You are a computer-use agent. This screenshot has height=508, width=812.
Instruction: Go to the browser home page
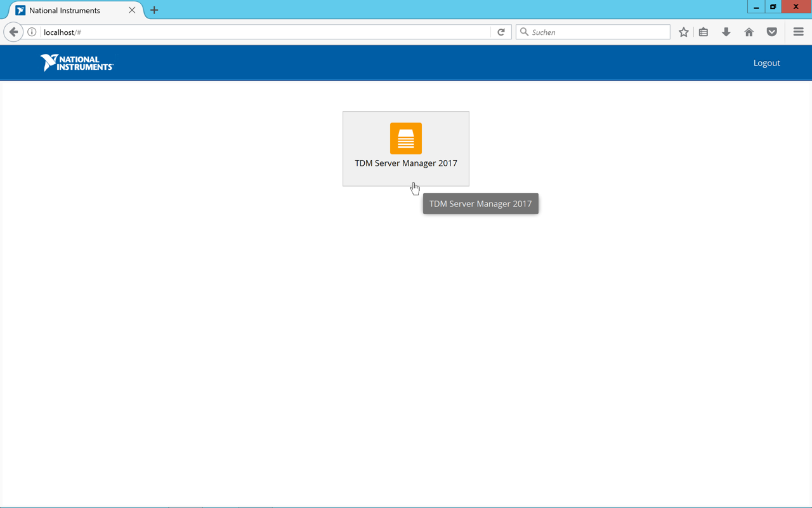749,32
